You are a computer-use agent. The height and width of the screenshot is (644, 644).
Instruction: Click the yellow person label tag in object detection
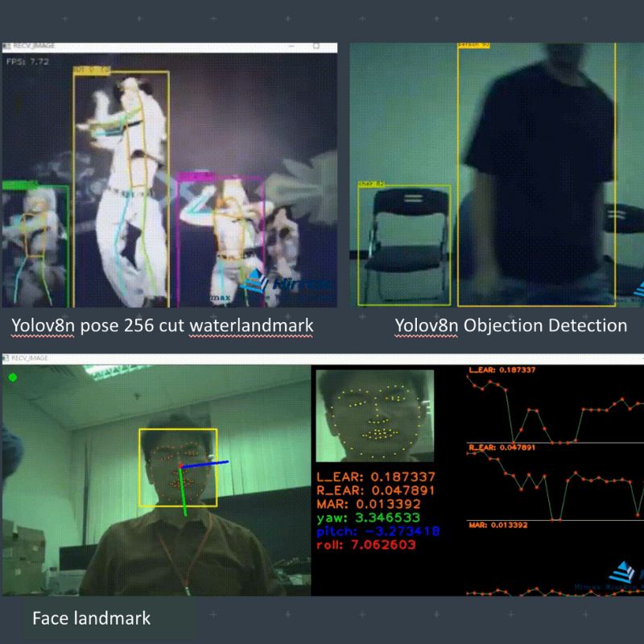coord(474,45)
